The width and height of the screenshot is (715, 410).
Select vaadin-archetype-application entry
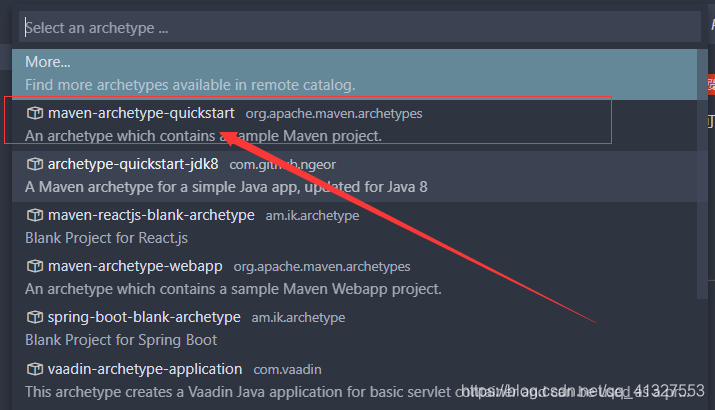pos(354,381)
